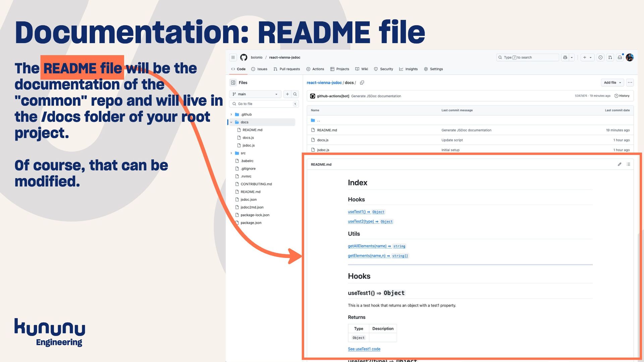Expand the Copilot dropdown arrow

click(x=572, y=57)
